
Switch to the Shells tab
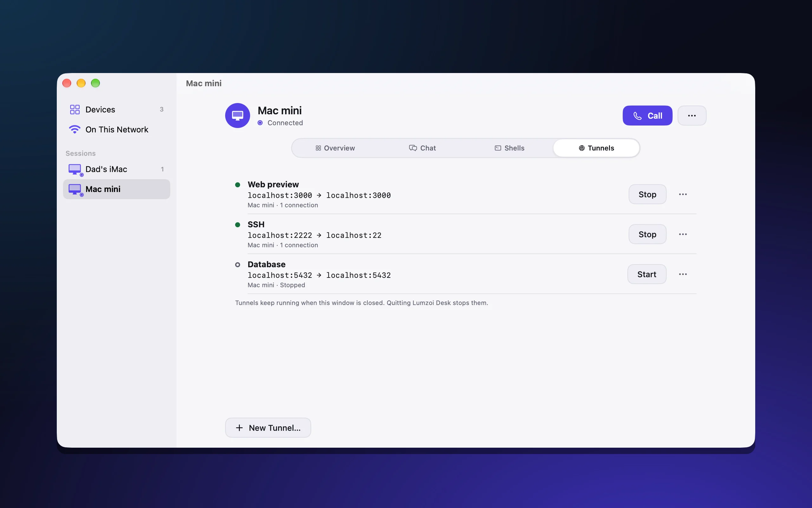point(509,148)
